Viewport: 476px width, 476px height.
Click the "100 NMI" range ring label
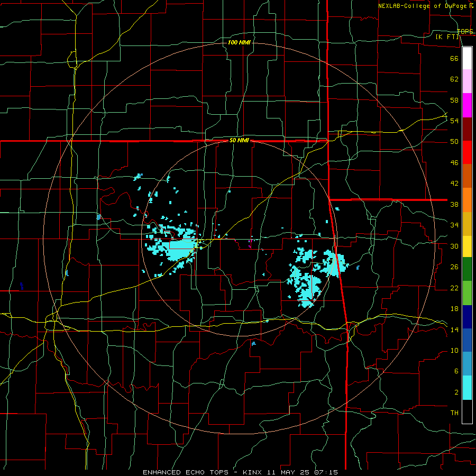(239, 42)
